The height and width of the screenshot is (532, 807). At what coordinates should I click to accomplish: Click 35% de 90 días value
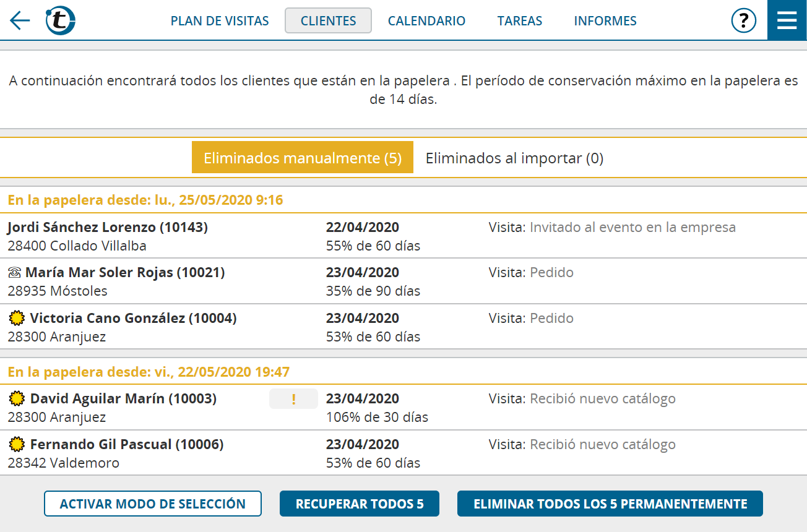click(373, 291)
